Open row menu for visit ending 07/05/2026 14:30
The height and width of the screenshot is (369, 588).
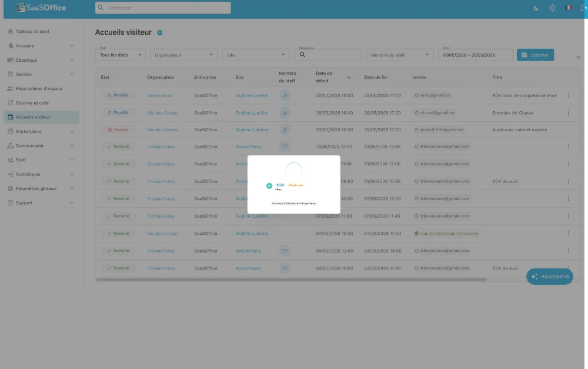pos(568,198)
